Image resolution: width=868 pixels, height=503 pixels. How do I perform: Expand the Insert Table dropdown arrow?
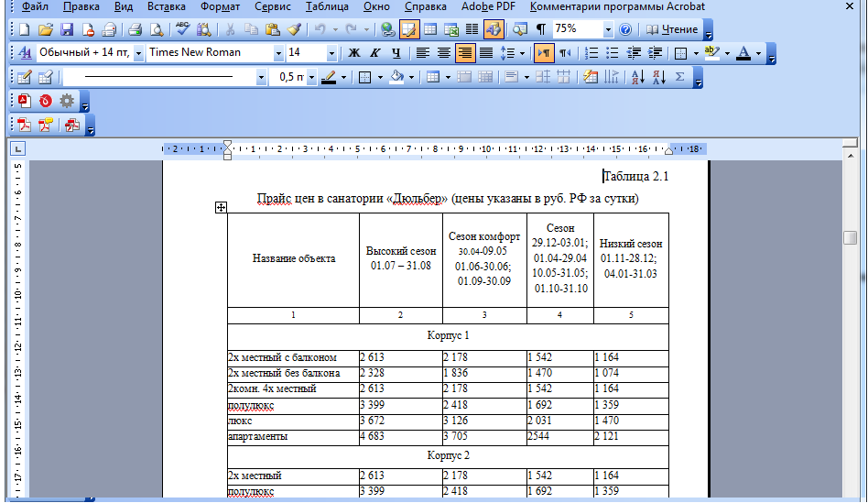[448, 77]
